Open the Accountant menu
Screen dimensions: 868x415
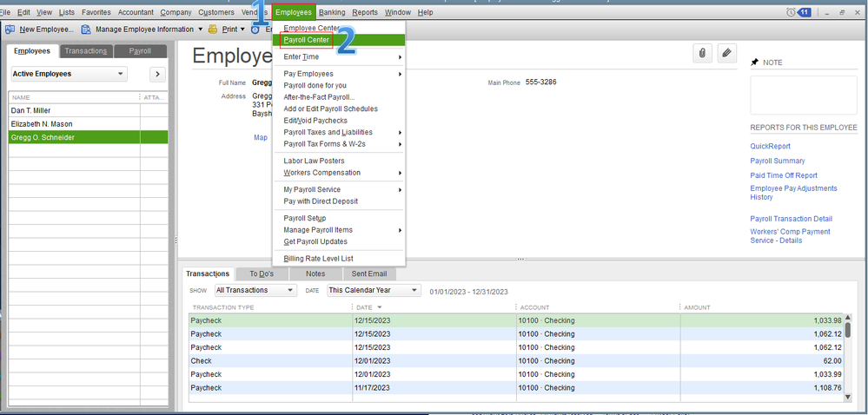(x=136, y=12)
